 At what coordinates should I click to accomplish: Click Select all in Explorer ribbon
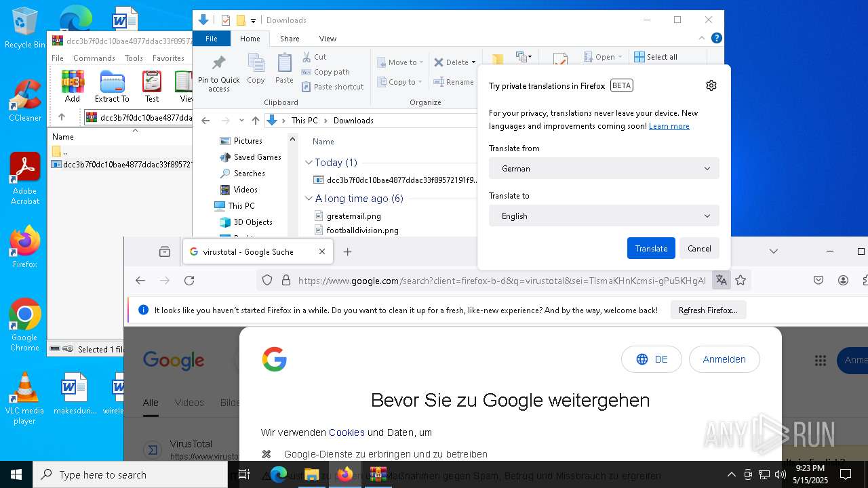coord(656,57)
